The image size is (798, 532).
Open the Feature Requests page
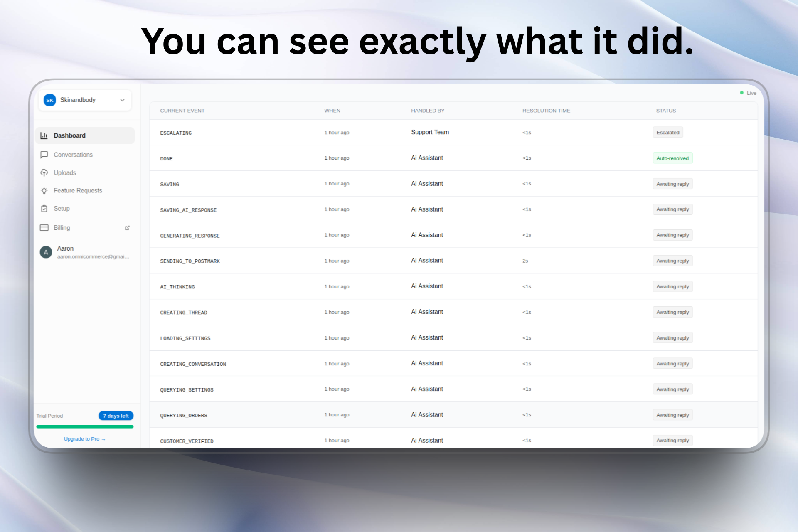click(x=78, y=190)
